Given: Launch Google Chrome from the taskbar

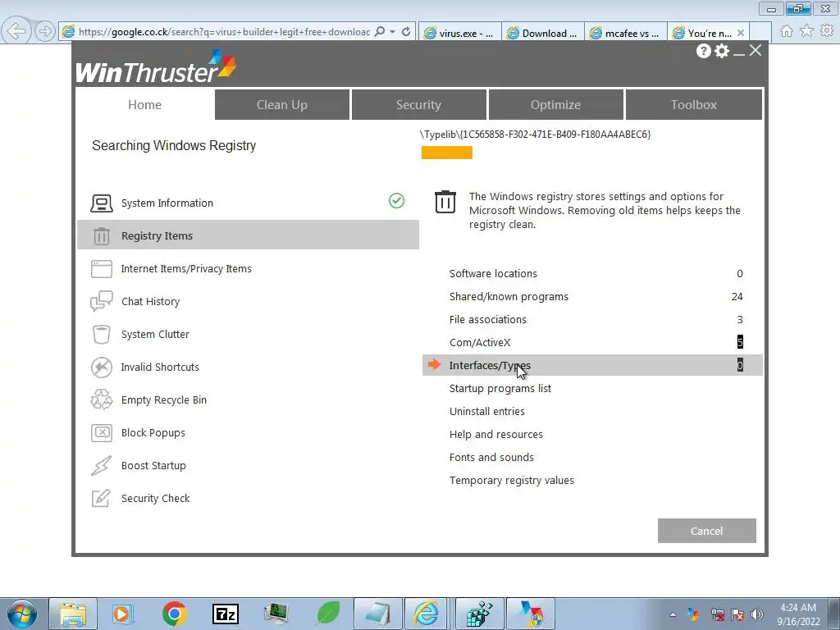Looking at the screenshot, I should point(174,614).
